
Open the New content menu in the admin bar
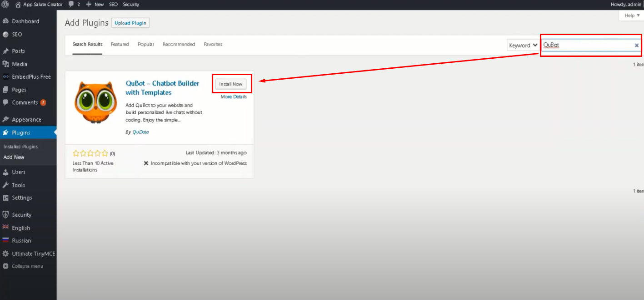95,5
